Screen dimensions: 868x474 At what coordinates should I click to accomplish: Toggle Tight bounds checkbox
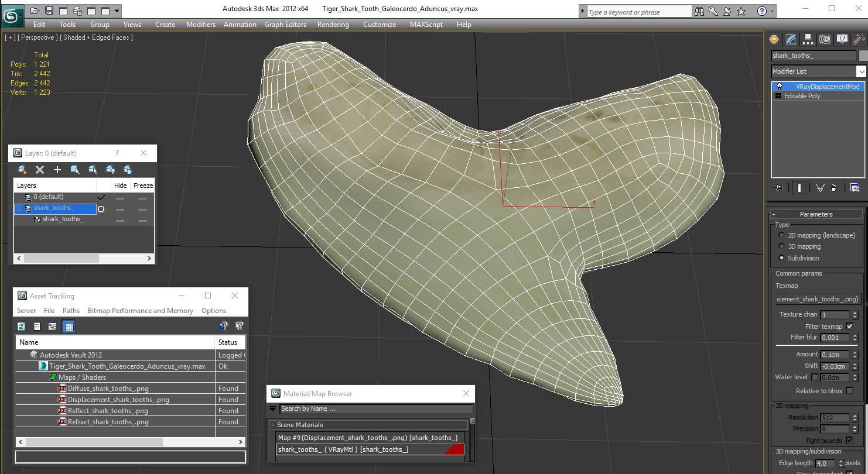point(849,441)
